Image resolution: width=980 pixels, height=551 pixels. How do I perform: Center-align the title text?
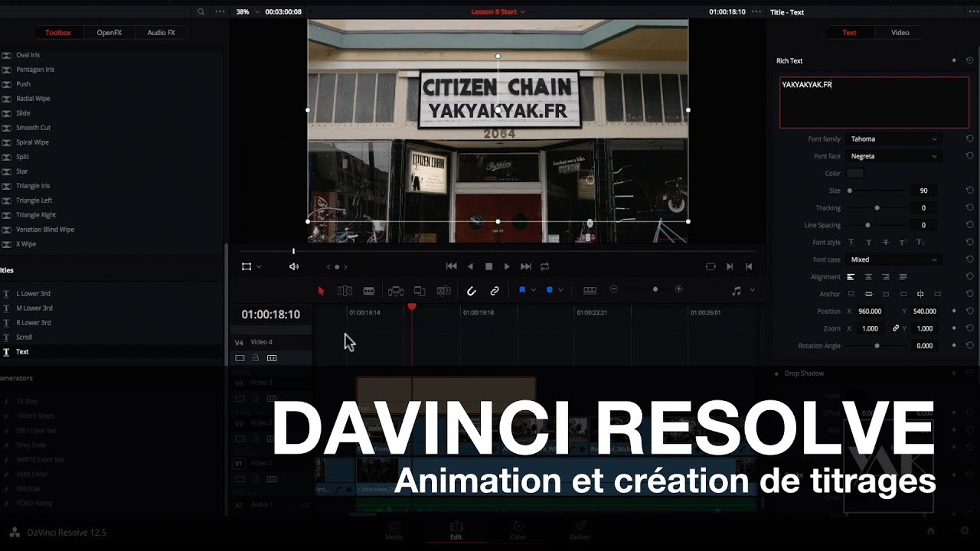pos(868,277)
